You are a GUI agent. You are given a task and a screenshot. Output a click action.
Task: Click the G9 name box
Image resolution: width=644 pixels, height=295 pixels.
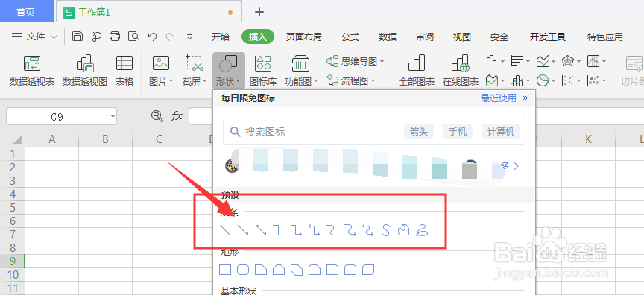[x=61, y=117]
